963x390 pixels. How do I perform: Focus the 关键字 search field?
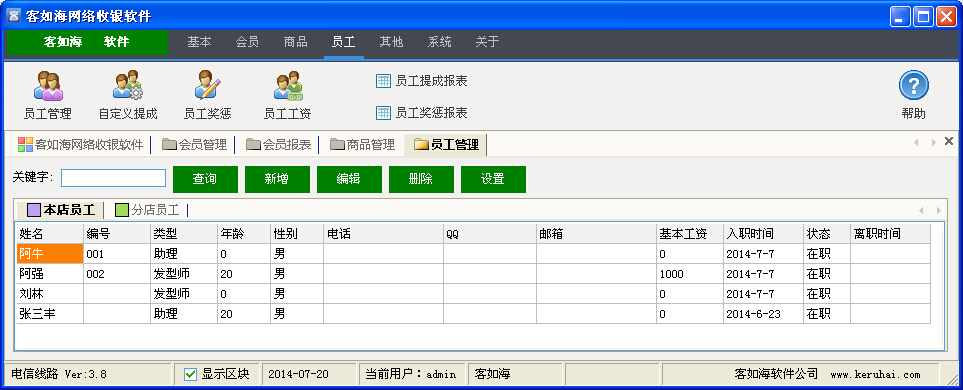(114, 178)
